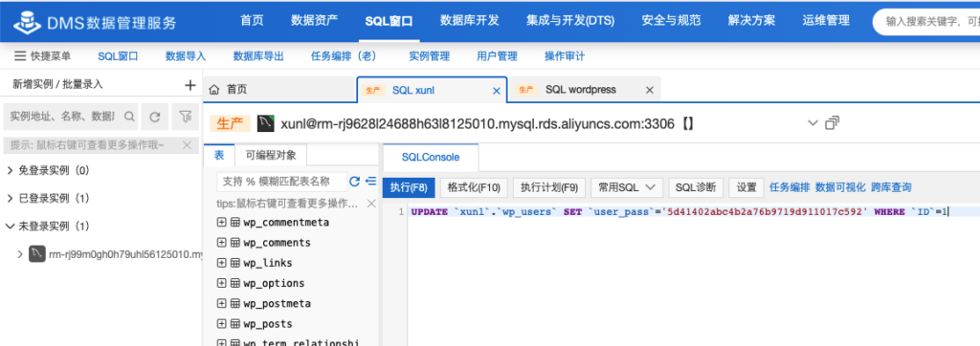Click the MySQL icon of rm-rj99m0gh instance
The height and width of the screenshot is (346, 980).
pyautogui.click(x=37, y=254)
